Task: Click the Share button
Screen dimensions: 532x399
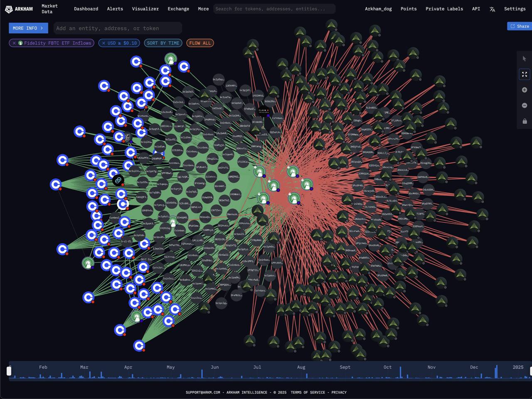Action: tap(520, 26)
